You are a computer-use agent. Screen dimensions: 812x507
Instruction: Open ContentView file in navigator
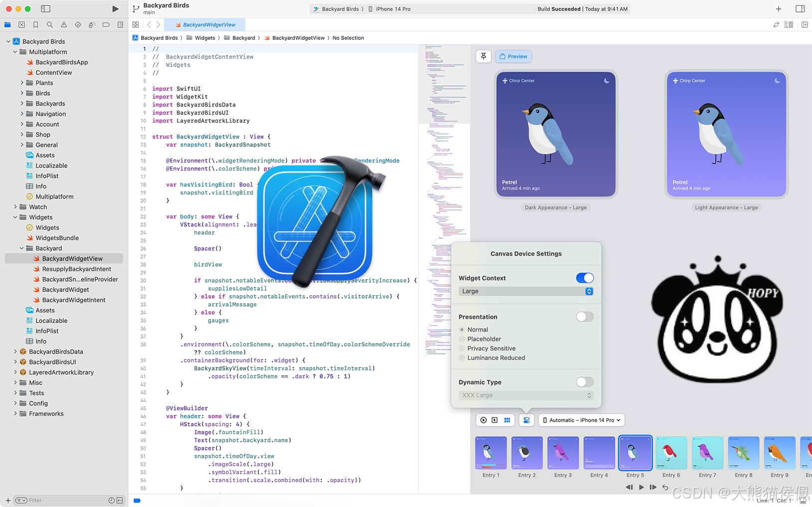point(54,72)
